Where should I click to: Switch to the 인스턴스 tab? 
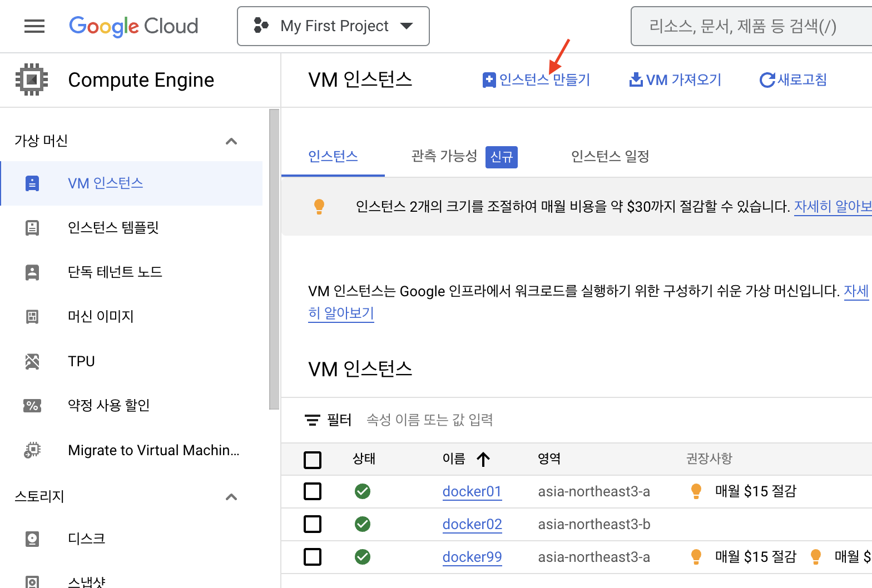click(333, 157)
